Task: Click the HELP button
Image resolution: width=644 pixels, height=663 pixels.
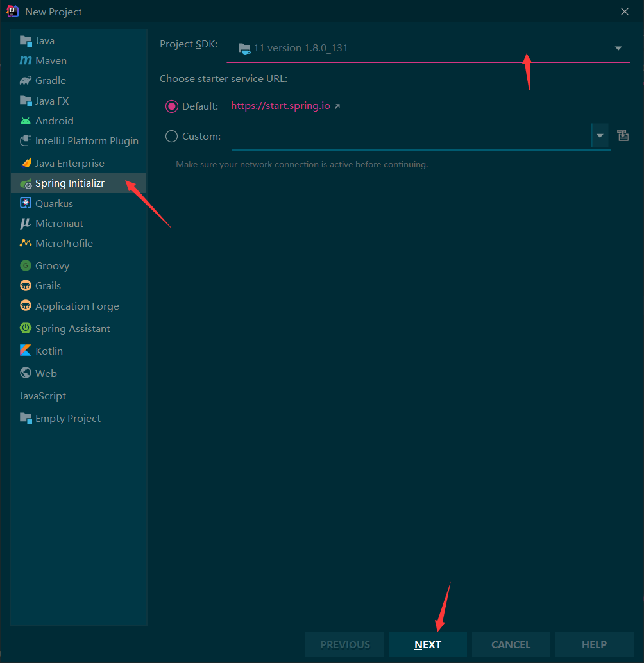Action: click(x=594, y=644)
